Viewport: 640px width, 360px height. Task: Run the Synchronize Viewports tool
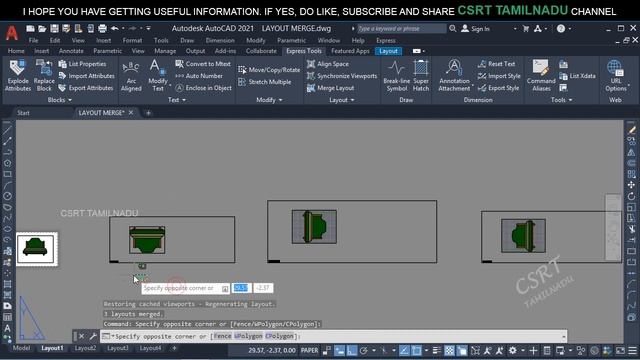(x=342, y=76)
